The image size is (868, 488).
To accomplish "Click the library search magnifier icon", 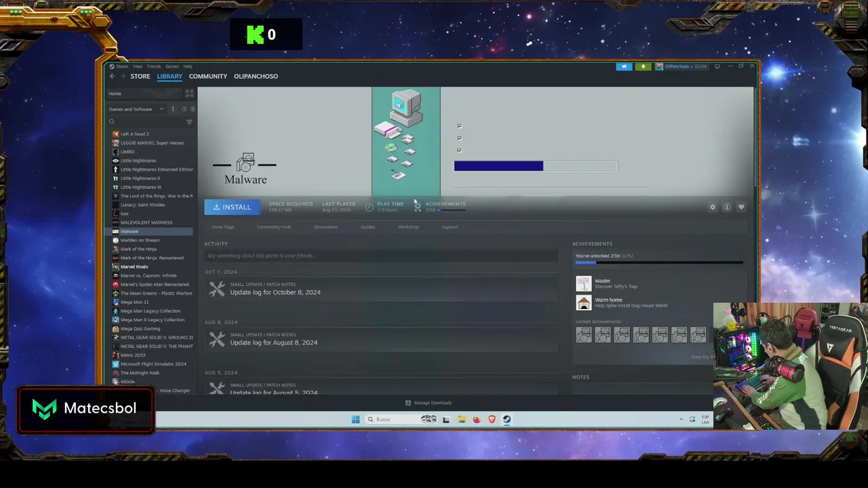I will (112, 122).
